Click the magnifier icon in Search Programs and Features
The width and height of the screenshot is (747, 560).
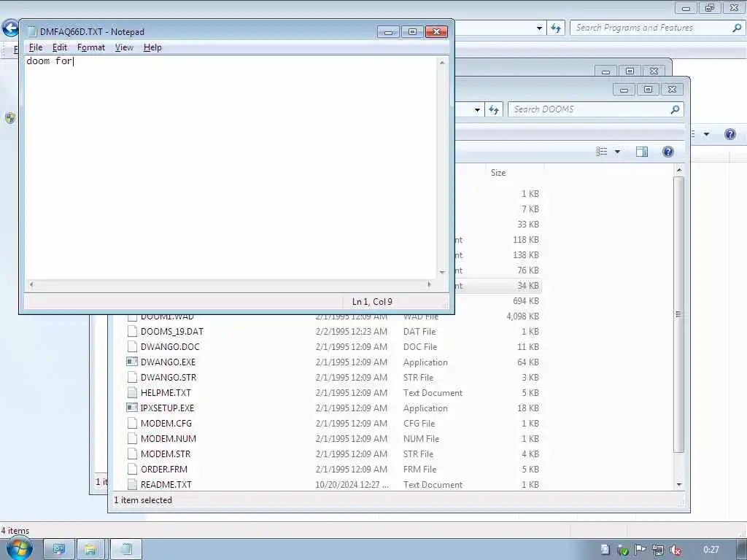coord(737,28)
